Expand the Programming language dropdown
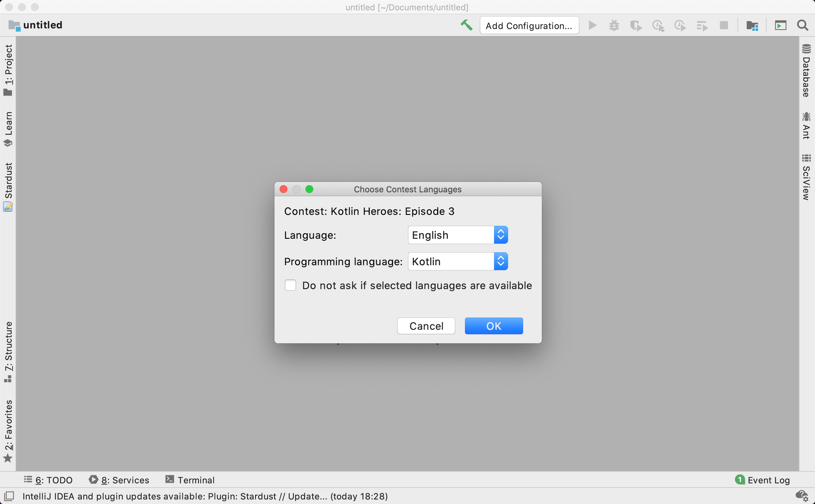Screen dimensions: 815x504 pos(500,261)
